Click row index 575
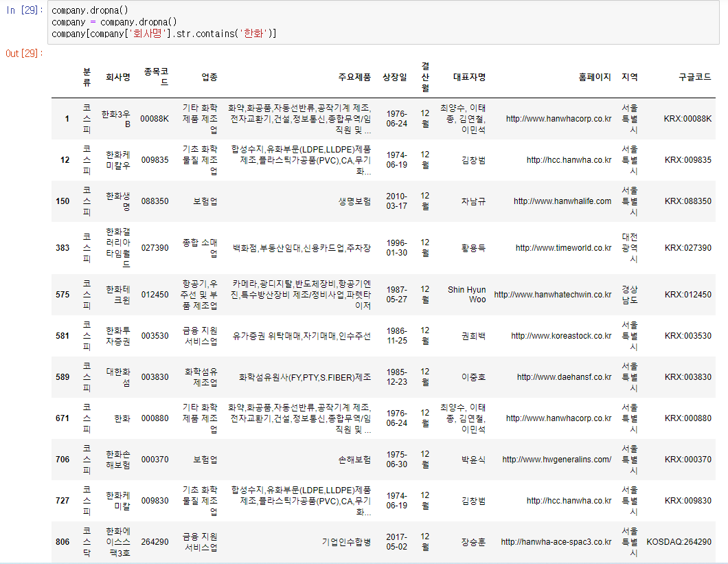This screenshot has height=564, width=728. [62, 295]
